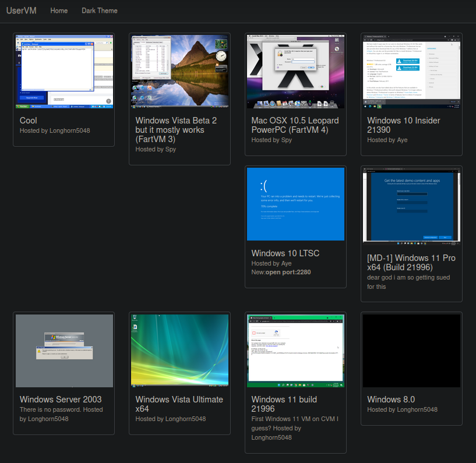Open Windows Vista Ultimate x64 thumbnail
Screen dimensions: 476x463
(179, 351)
